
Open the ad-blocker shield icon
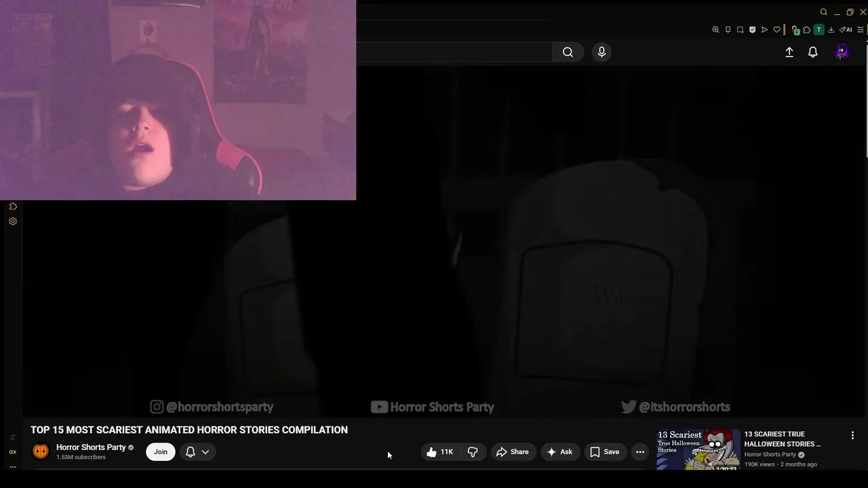[x=752, y=30]
